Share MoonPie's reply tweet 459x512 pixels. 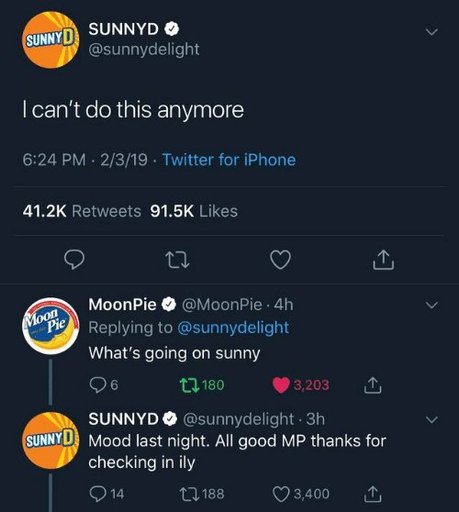tap(372, 385)
